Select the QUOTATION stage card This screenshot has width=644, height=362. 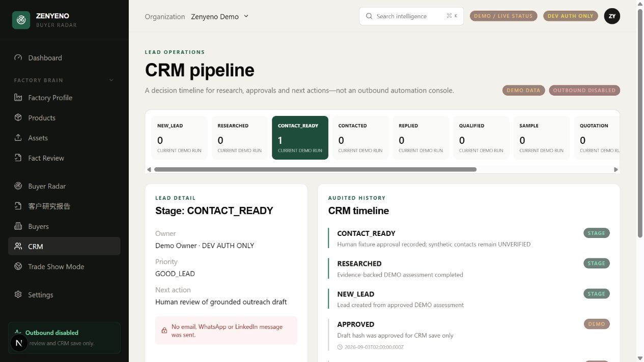pyautogui.click(x=597, y=138)
